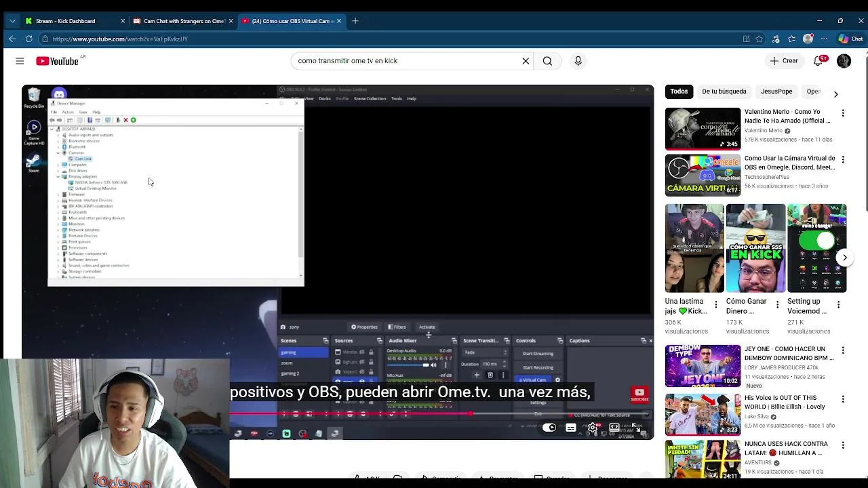Go to YouTube home via logo
Screen dimensions: 868x488
point(57,61)
